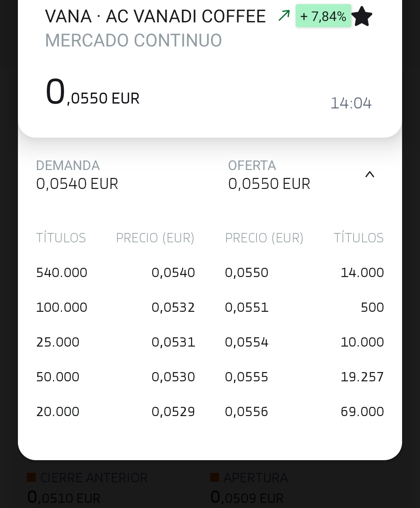This screenshot has height=508, width=420.
Task: Click the left TÍTULOS column header
Action: point(61,238)
